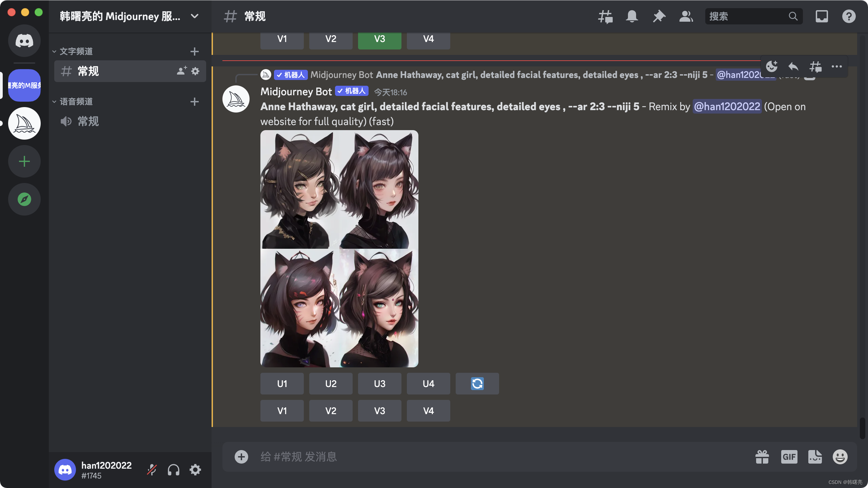Screen dimensions: 868x488
Task: Collapse the 语音频道 category
Action: 76,102
